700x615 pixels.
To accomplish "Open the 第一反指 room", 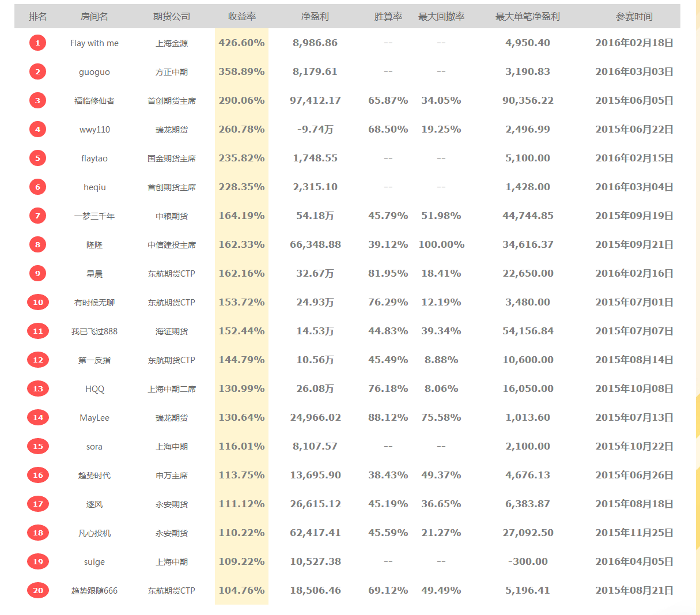I will coord(94,360).
